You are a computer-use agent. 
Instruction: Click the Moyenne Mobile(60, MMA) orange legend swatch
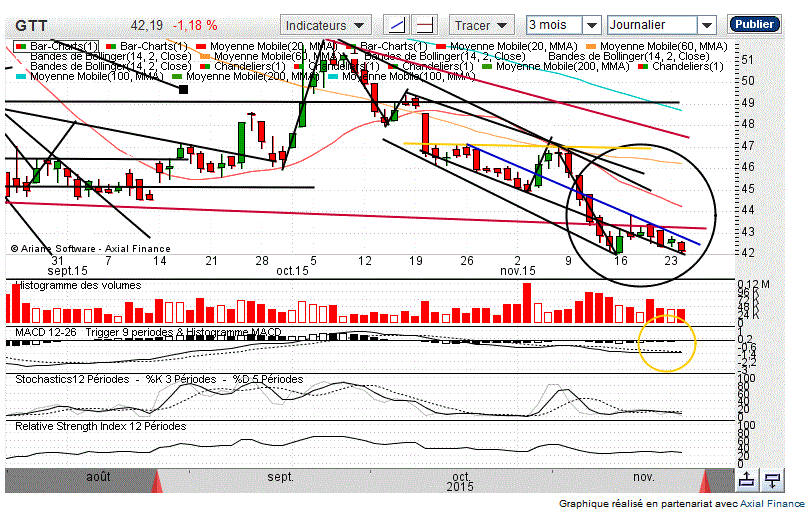click(x=591, y=46)
